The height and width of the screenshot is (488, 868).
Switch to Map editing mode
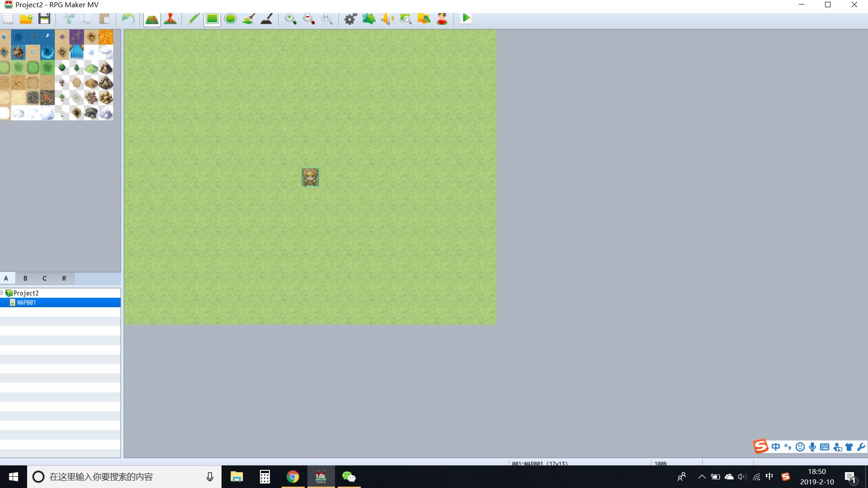pos(152,19)
